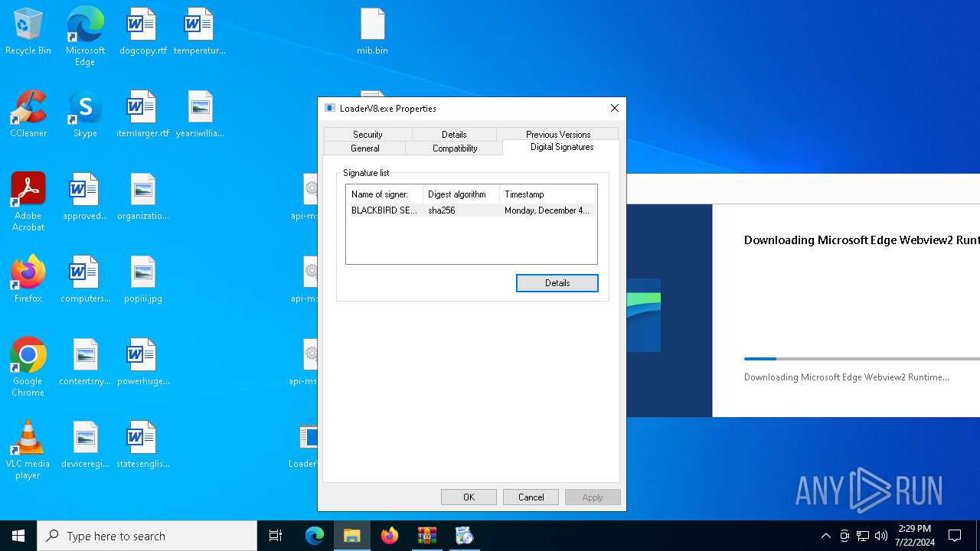Viewport: 980px width, 551px height.
Task: Open WinRAR from the taskbar
Action: [427, 536]
